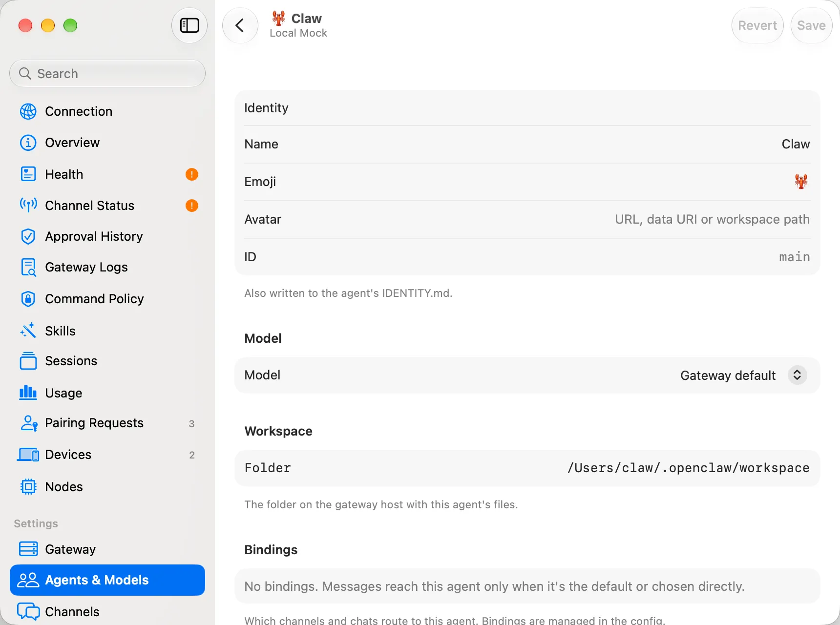Click the Nodes chip icon
840x625 pixels.
28,487
